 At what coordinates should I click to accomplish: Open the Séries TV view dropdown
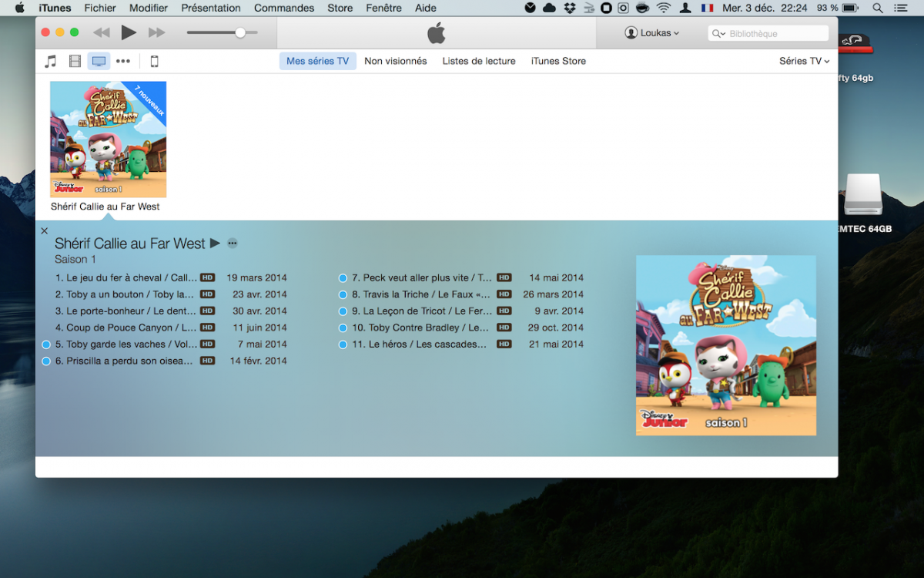(804, 61)
